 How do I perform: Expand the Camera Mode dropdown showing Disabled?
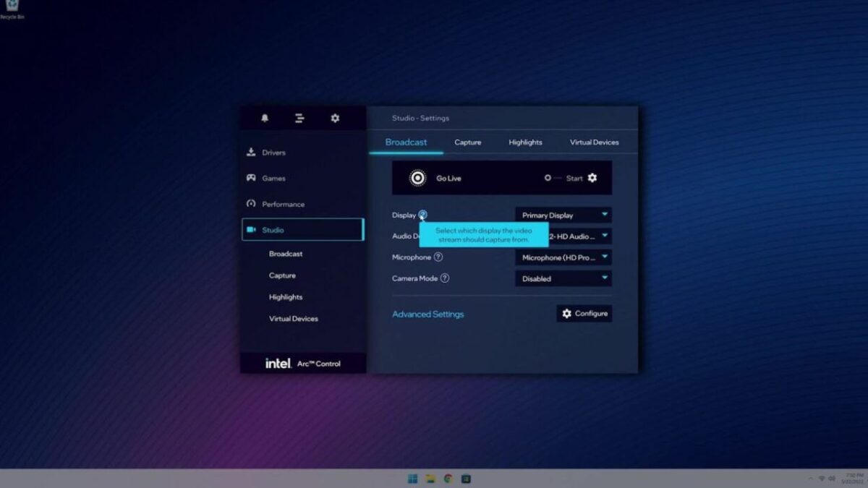coord(563,278)
